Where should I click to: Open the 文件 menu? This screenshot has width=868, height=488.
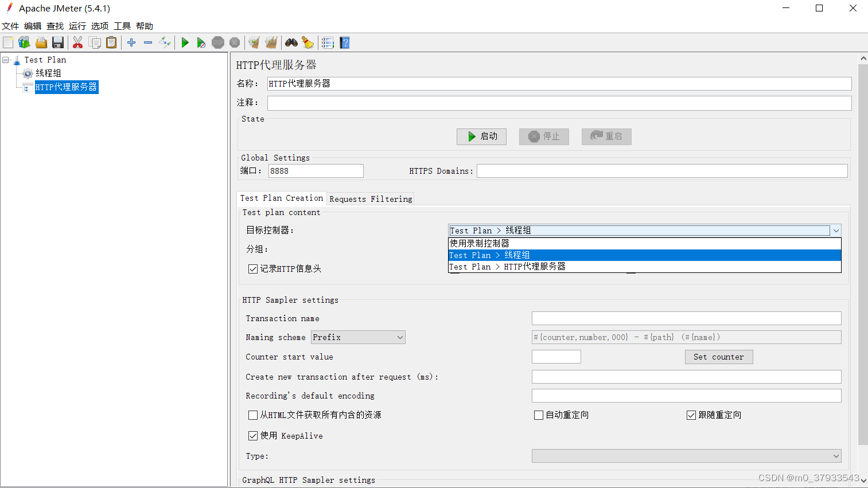[10, 26]
